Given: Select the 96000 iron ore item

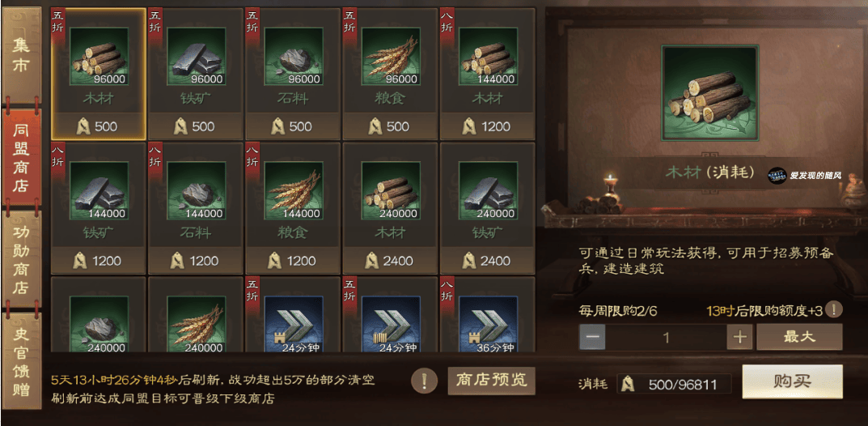Looking at the screenshot, I should click(196, 74).
